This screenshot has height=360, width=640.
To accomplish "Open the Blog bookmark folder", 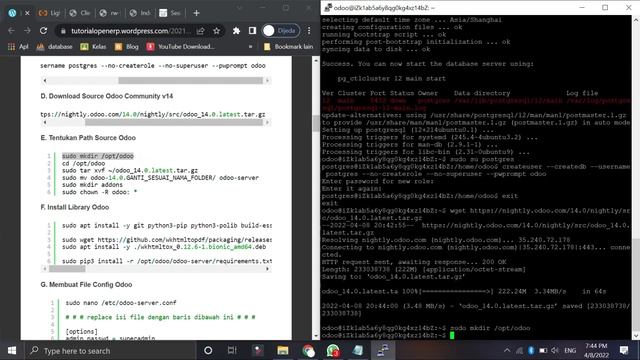I will [127, 47].
